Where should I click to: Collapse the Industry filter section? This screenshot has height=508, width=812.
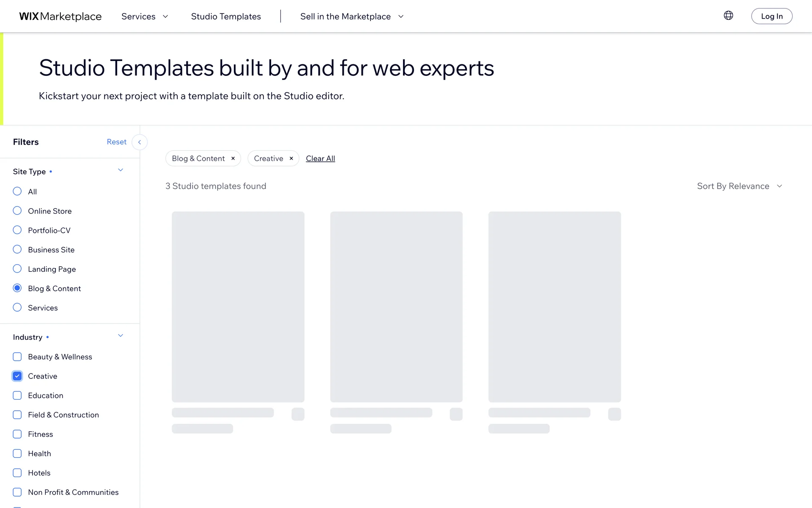click(x=121, y=336)
